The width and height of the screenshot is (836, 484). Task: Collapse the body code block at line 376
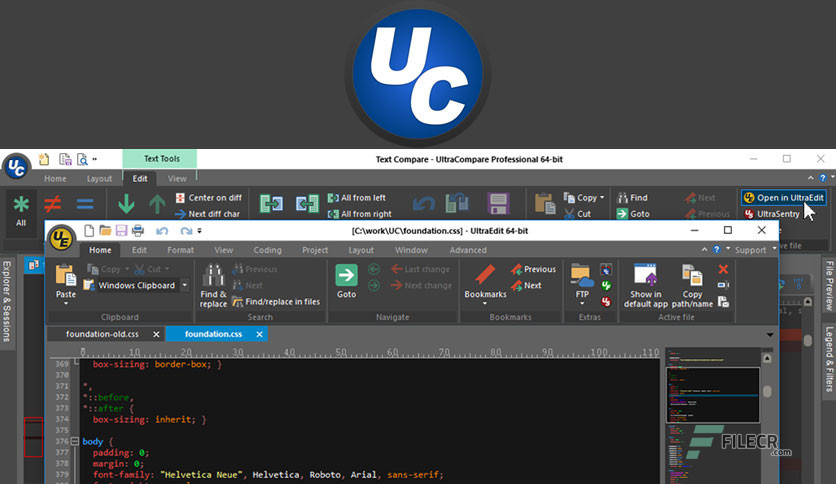pos(75,441)
